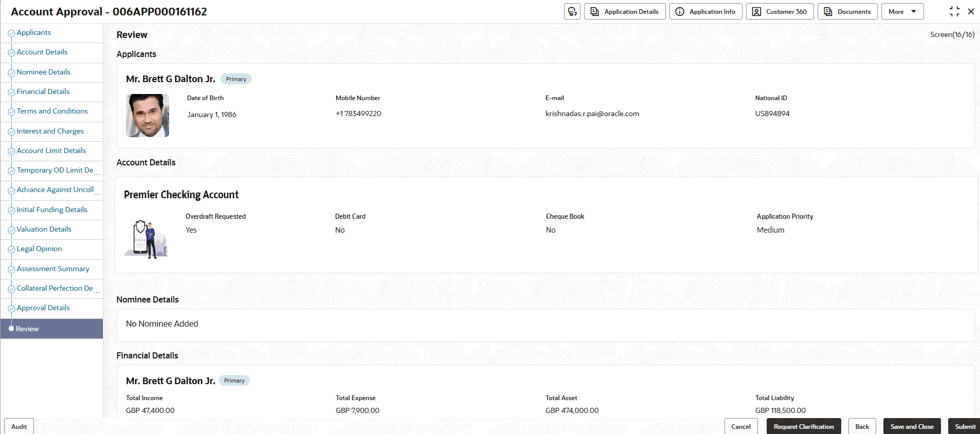The height and width of the screenshot is (434, 980).
Task: Click Request Clarification
Action: (x=804, y=426)
